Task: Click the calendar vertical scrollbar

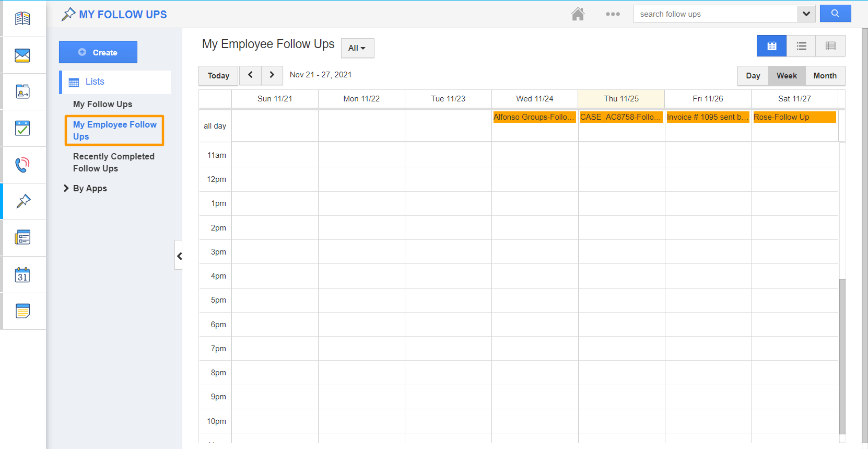Action: click(841, 355)
